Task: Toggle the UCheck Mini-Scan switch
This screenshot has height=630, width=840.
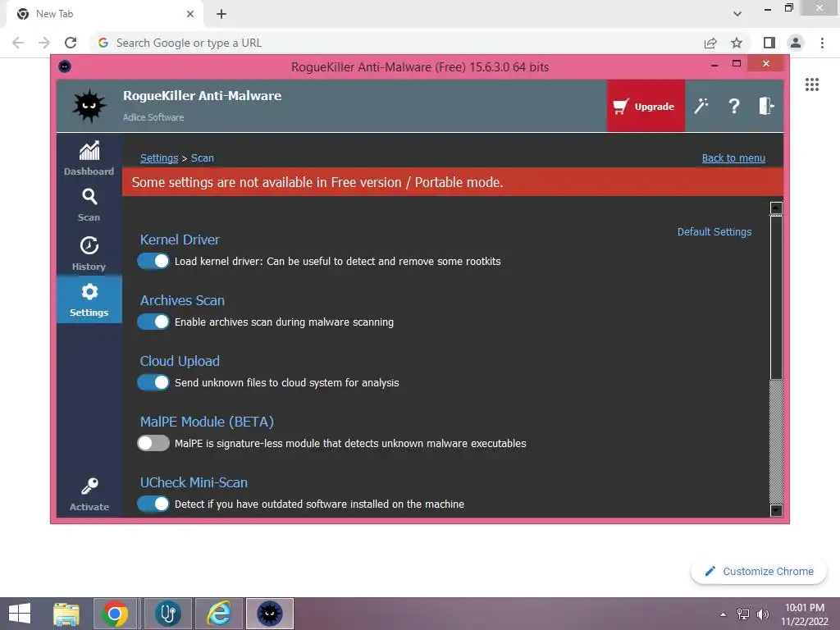Action: tap(153, 504)
